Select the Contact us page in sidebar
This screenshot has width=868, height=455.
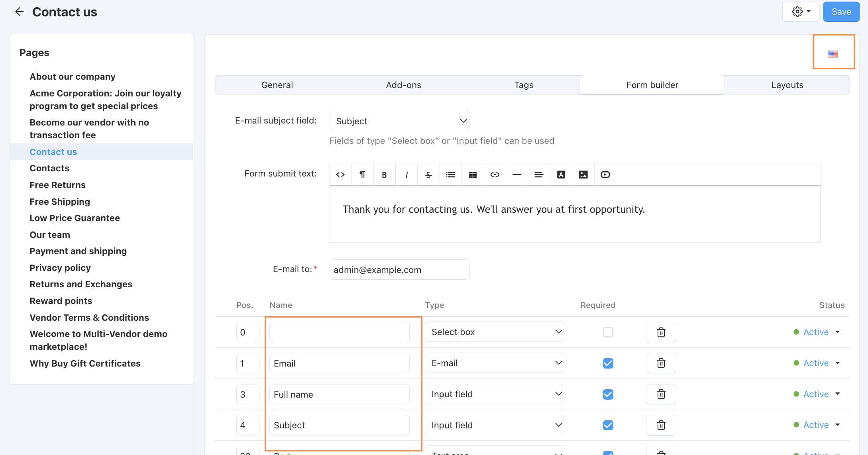pos(53,152)
